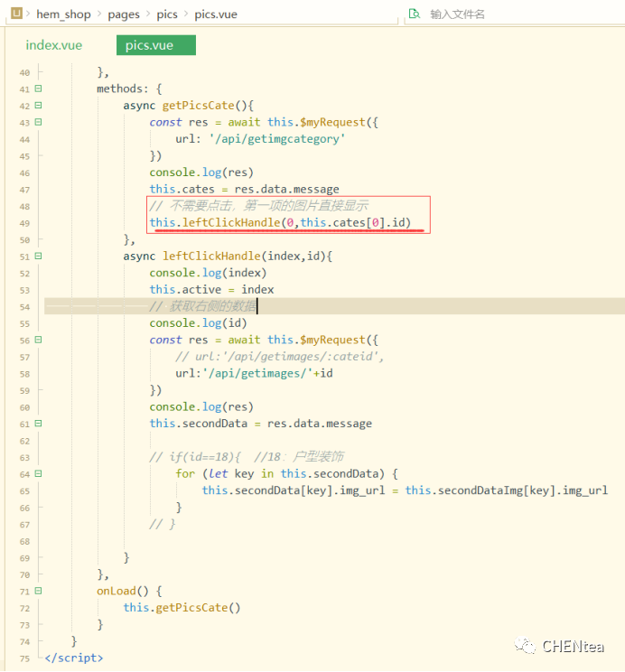Collapse the for loop at line 64
The width and height of the screenshot is (625, 672).
coord(38,473)
